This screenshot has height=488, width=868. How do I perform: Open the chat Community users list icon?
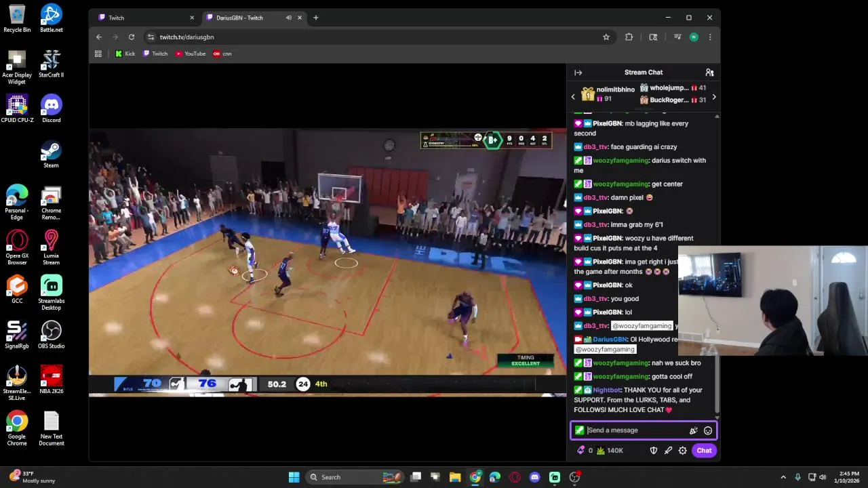click(x=709, y=73)
